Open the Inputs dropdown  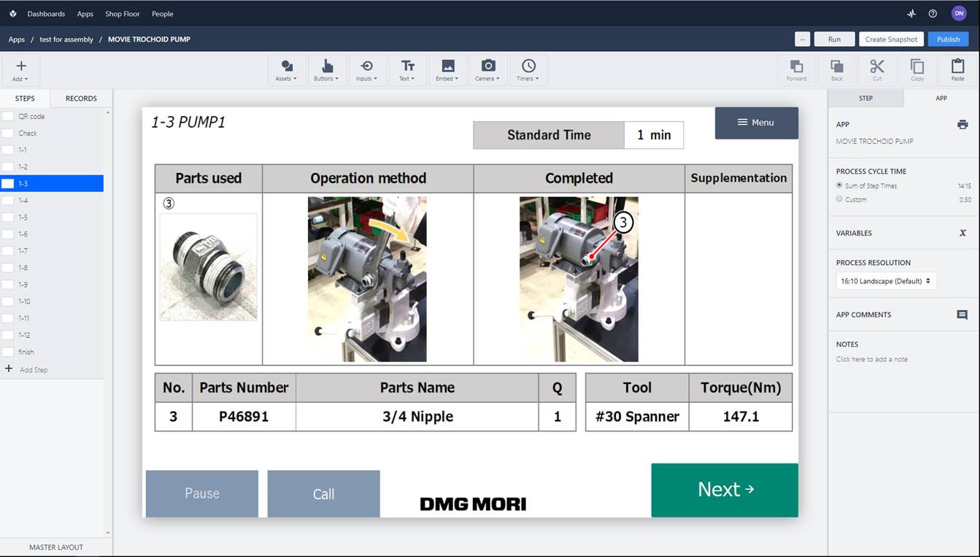click(x=366, y=69)
